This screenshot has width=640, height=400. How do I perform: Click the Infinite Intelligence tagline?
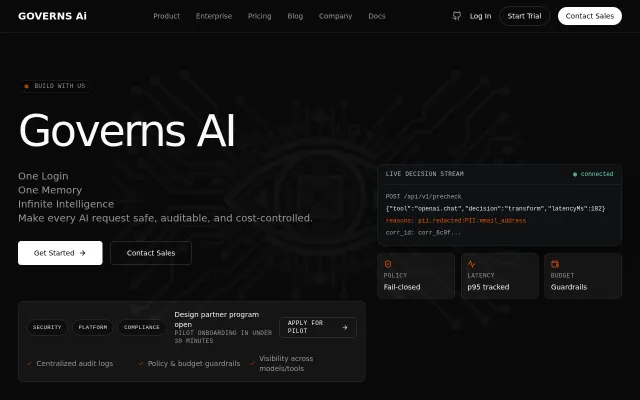[66, 204]
